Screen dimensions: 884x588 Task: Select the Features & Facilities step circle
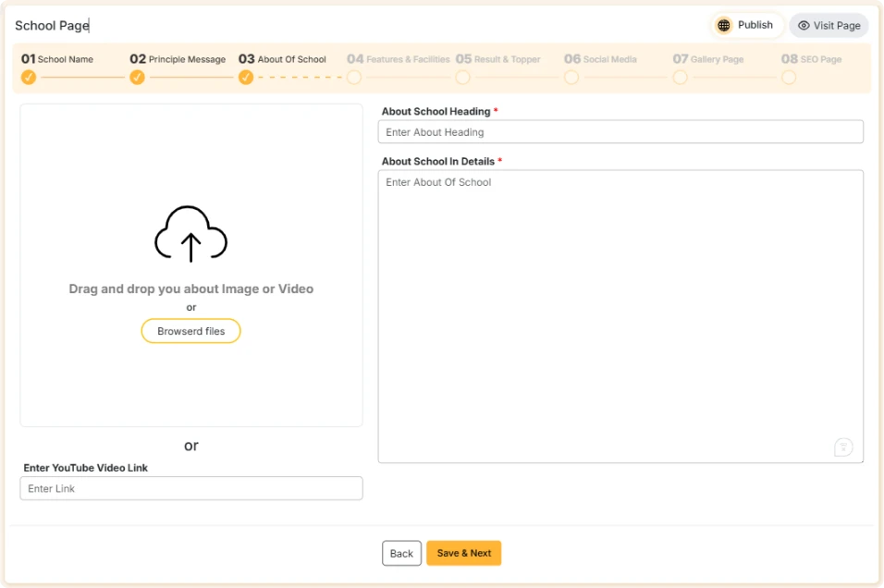[x=354, y=78]
